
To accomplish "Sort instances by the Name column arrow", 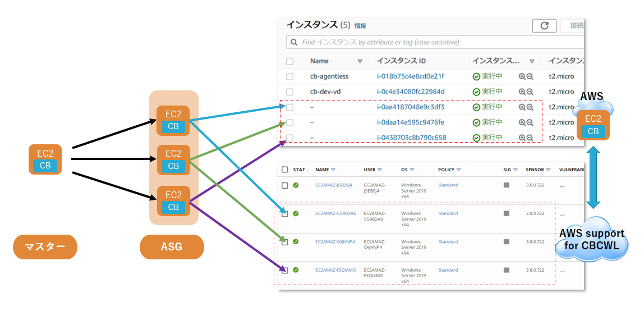I will tap(360, 61).
